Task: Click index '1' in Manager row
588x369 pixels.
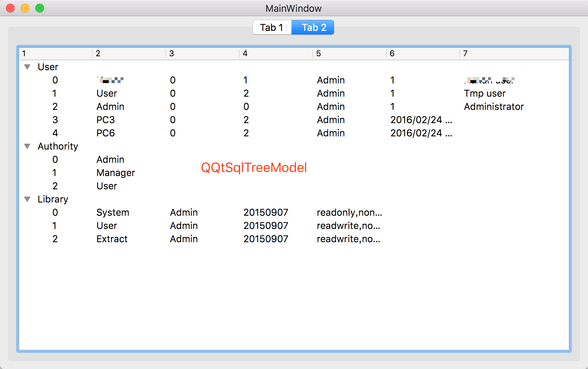Action: click(54, 173)
